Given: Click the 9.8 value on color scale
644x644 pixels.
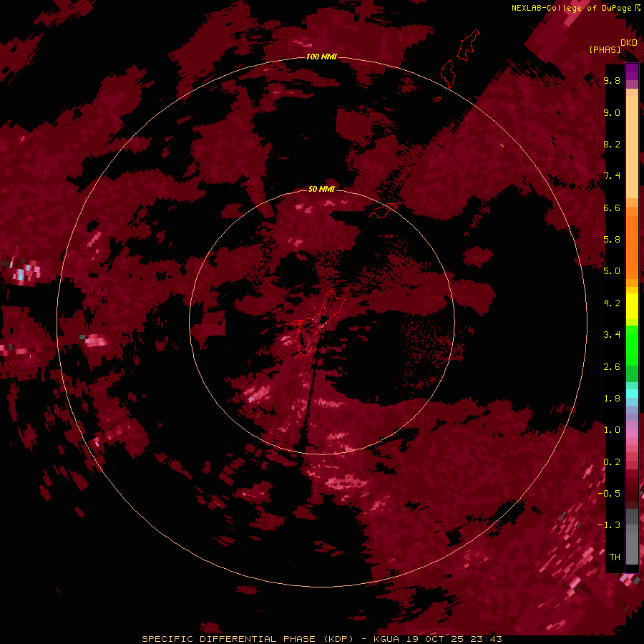Looking at the screenshot, I should [x=612, y=80].
